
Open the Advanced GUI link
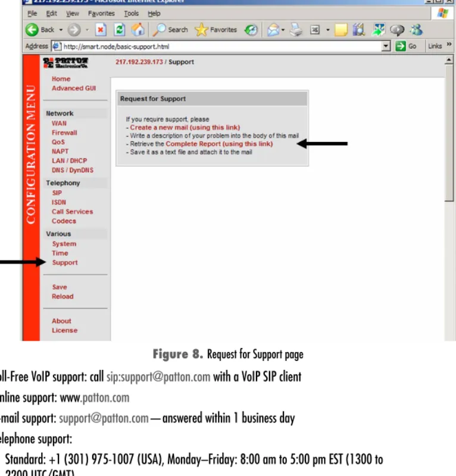[74, 88]
